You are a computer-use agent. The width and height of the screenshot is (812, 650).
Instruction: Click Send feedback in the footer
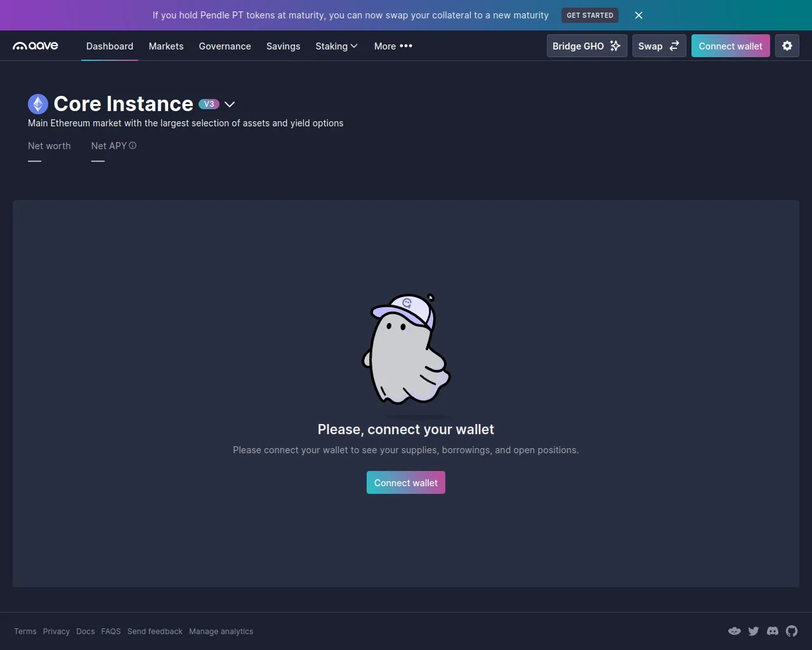[x=155, y=632]
